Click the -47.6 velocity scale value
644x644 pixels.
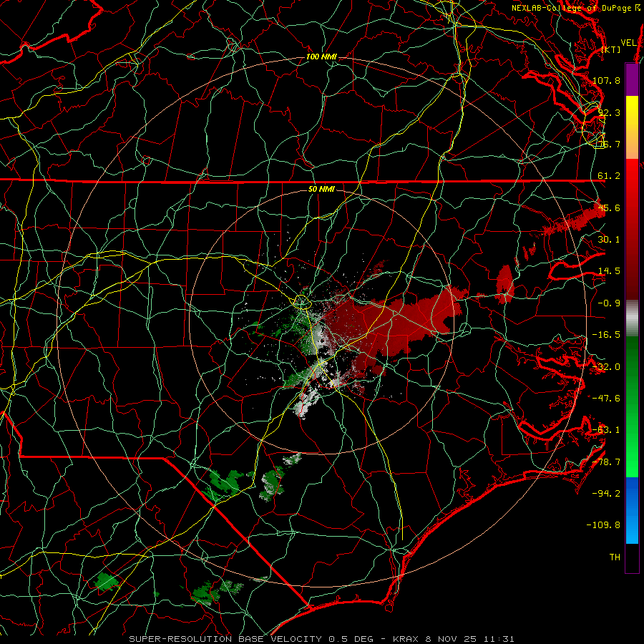pyautogui.click(x=606, y=399)
